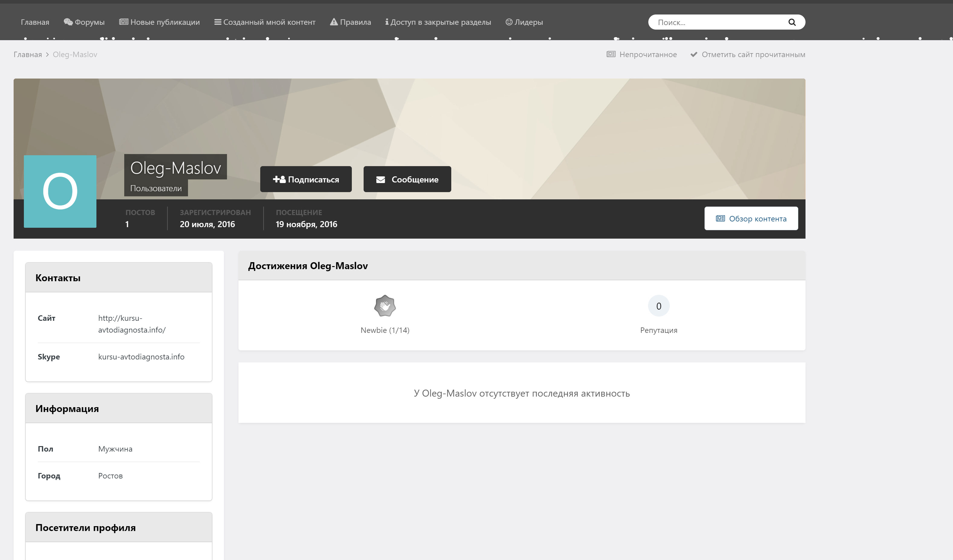Open Доступ в закрытые разделы menu item
Image resolution: width=953 pixels, height=560 pixels.
coord(440,22)
